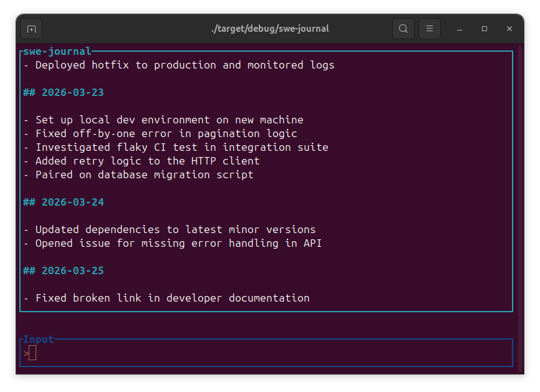Click the entry Fixed broken link in developer documentation
Viewport: 540px width, 392px height.
tap(166, 298)
